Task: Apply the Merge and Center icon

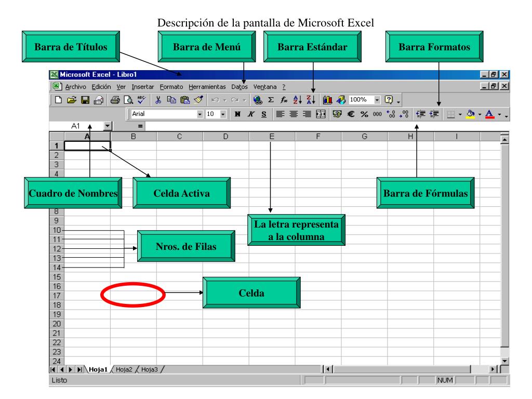Action: point(321,114)
